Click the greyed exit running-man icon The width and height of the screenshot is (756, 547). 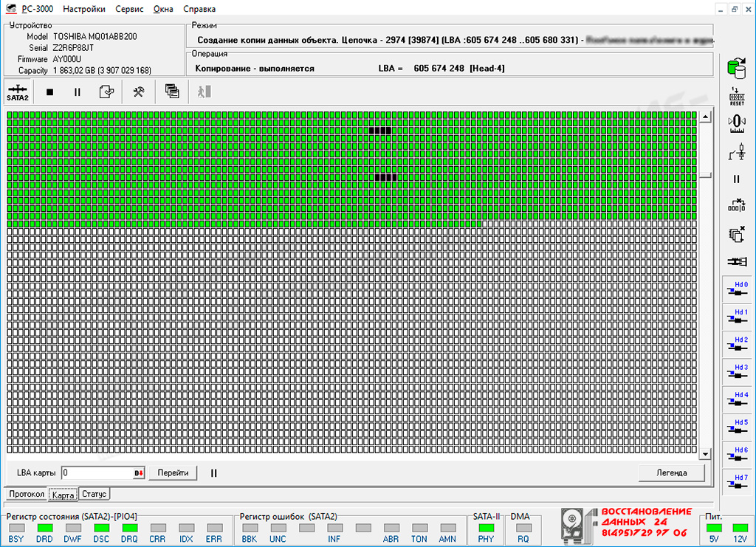(x=205, y=92)
